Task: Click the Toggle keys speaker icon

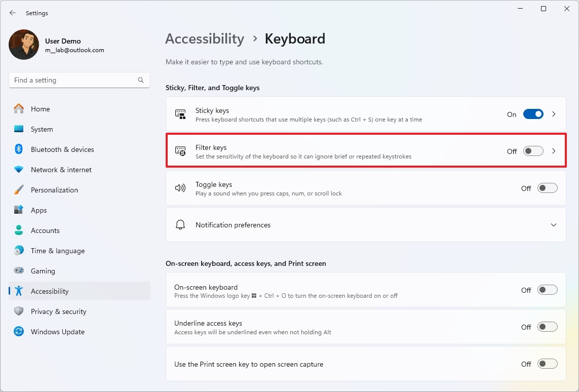Action: coord(180,188)
